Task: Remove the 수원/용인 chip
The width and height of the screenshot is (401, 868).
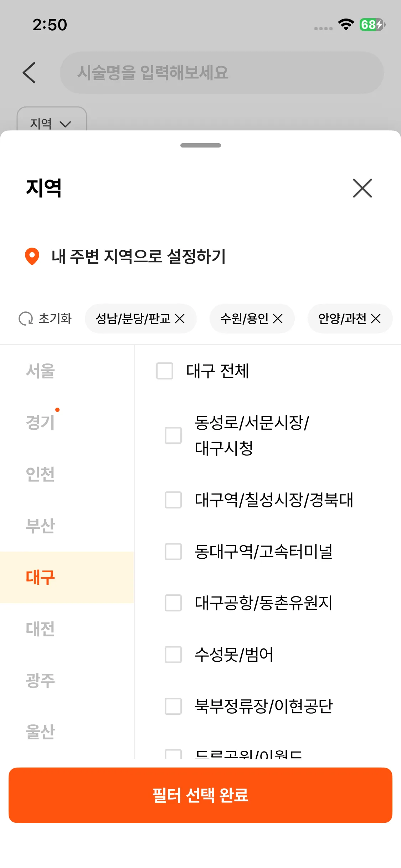Action: (278, 319)
